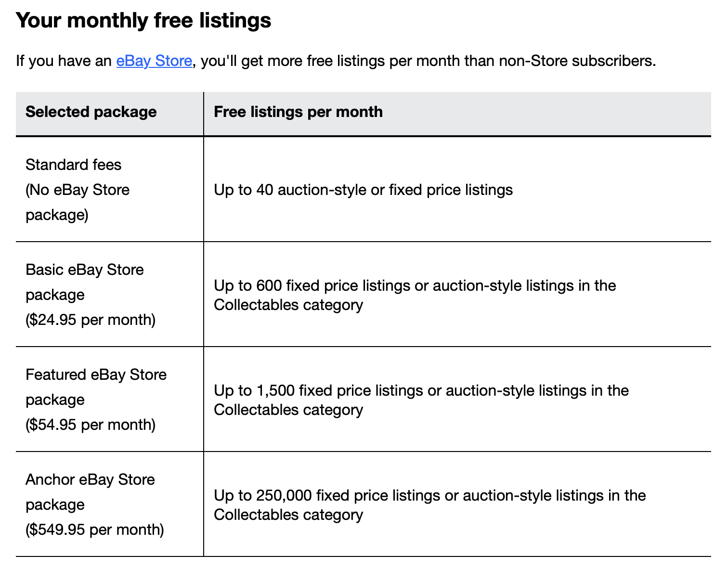Click the '$54.95 per month' price text

(x=91, y=425)
